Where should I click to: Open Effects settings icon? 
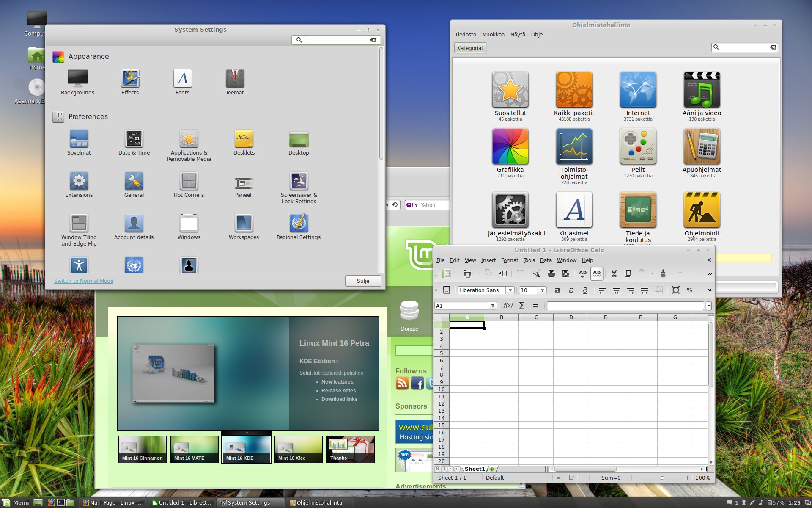(130, 82)
